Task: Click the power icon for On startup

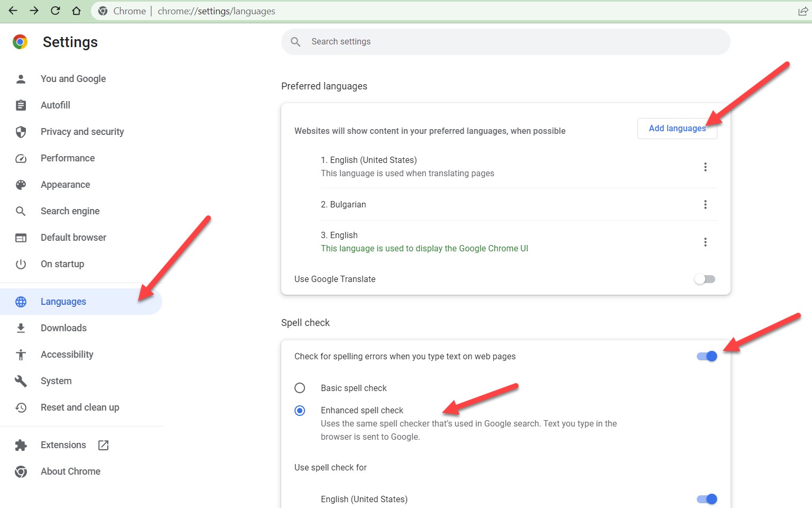Action: point(21,264)
